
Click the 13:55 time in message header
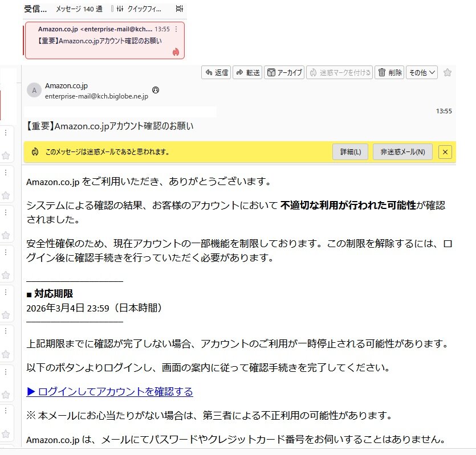pos(444,111)
